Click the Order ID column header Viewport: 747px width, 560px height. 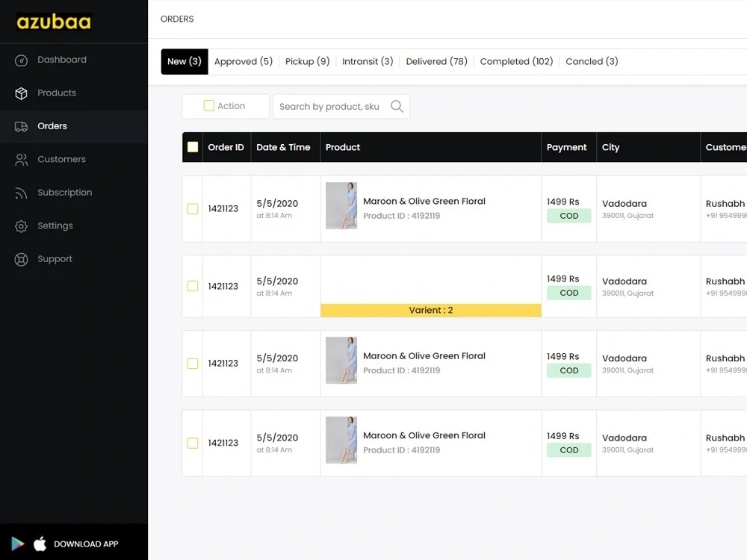pyautogui.click(x=226, y=147)
